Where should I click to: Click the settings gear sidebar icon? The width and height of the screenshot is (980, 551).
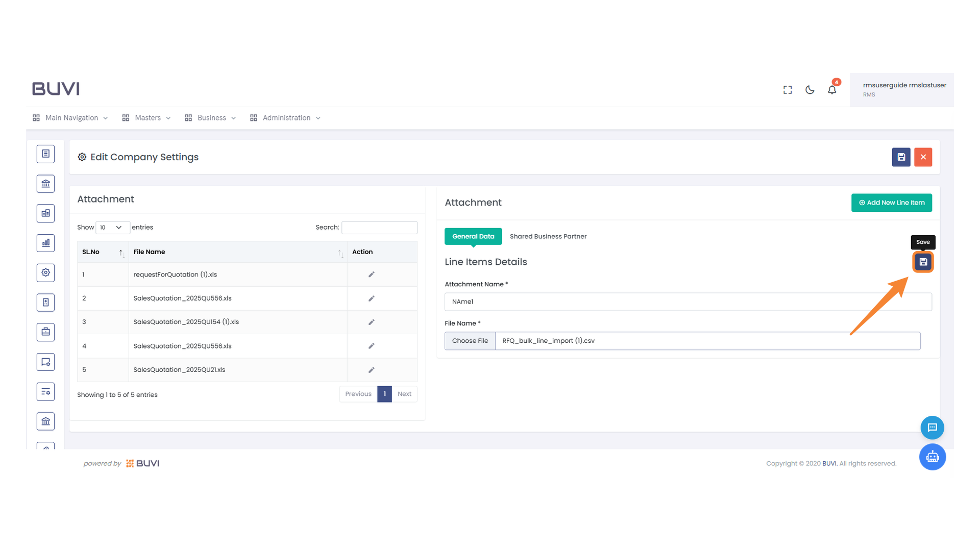[45, 272]
